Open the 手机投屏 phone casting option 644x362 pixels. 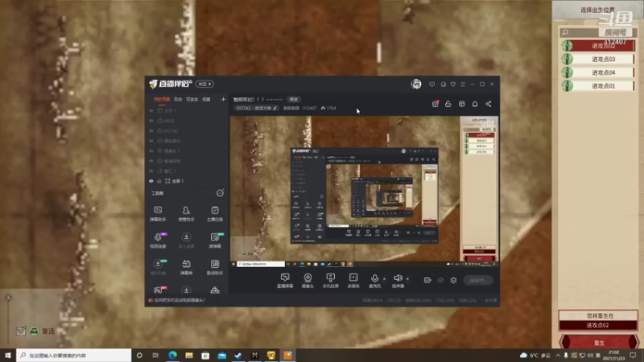(330, 281)
